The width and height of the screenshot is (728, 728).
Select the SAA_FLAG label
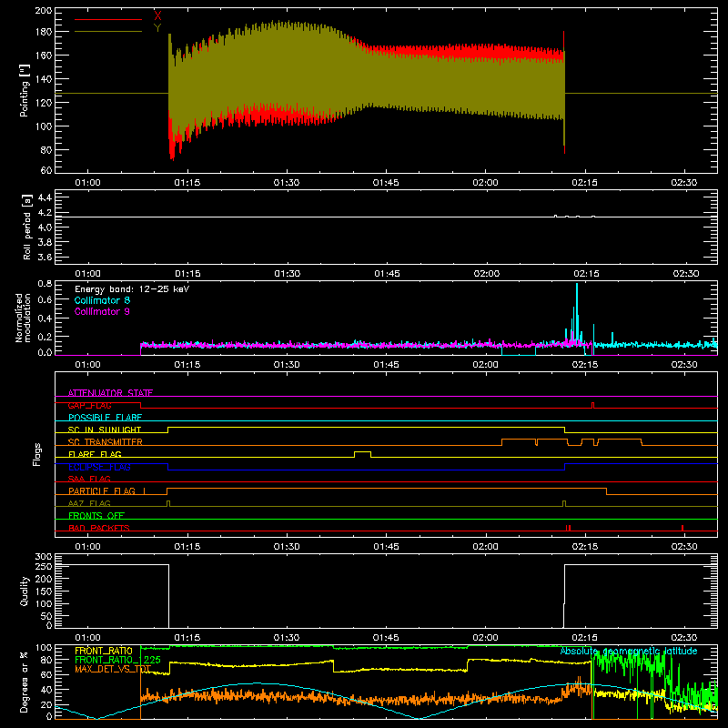coord(89,479)
